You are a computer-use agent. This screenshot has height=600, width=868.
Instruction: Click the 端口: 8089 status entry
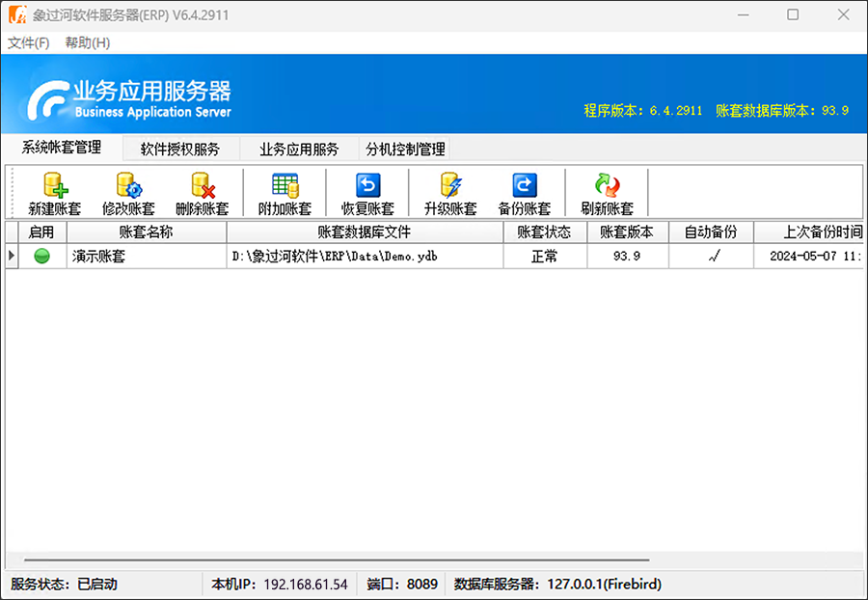tap(402, 584)
